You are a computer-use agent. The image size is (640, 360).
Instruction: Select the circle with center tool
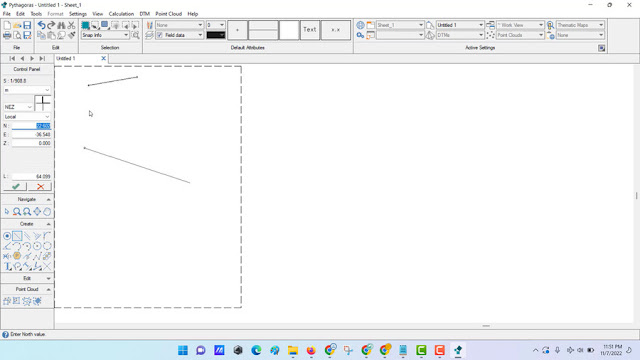37,246
